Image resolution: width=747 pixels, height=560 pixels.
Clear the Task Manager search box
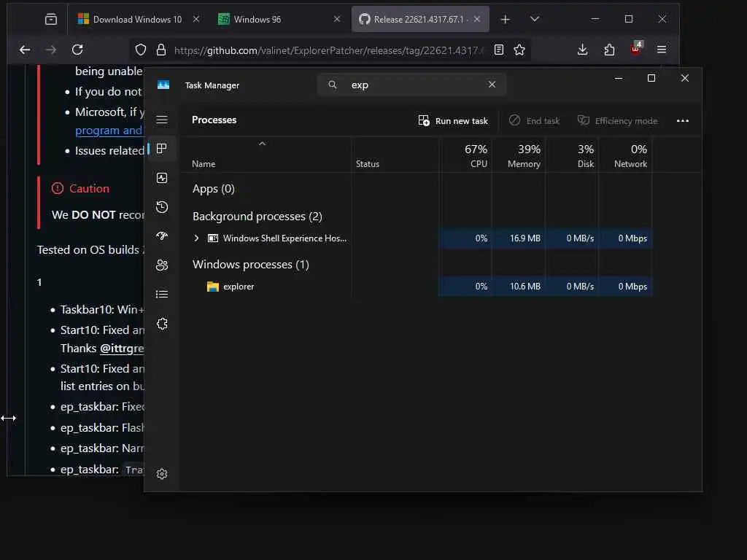[492, 85]
